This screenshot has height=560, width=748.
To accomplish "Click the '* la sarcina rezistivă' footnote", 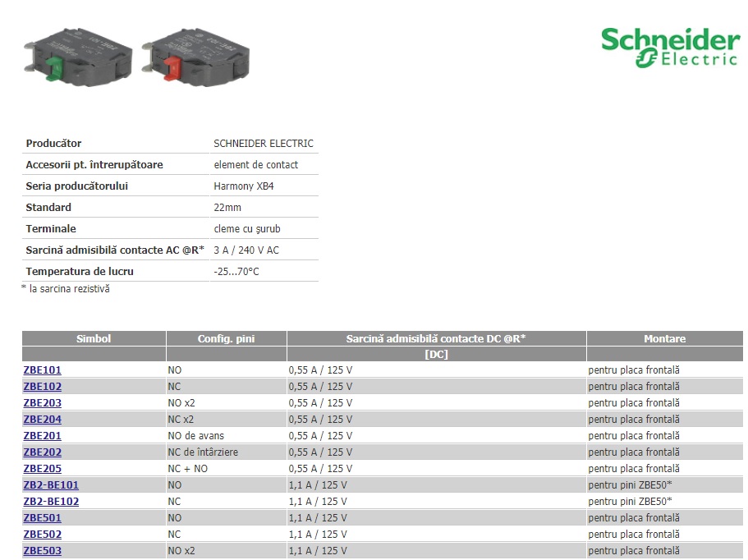I will (x=66, y=289).
